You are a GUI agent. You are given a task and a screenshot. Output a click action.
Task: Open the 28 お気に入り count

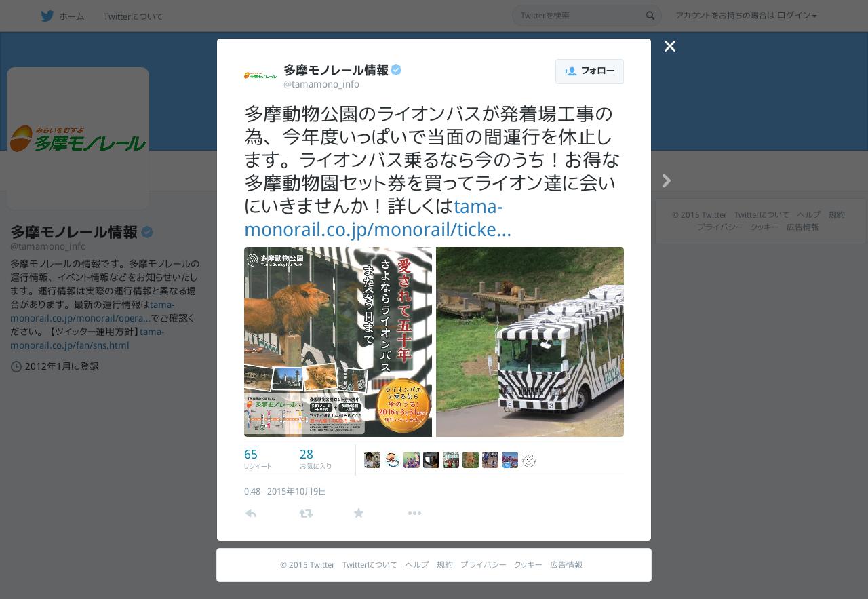[315, 459]
